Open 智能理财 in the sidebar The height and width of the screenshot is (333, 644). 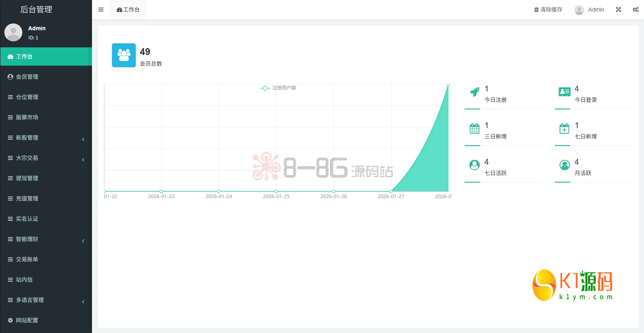click(x=46, y=239)
